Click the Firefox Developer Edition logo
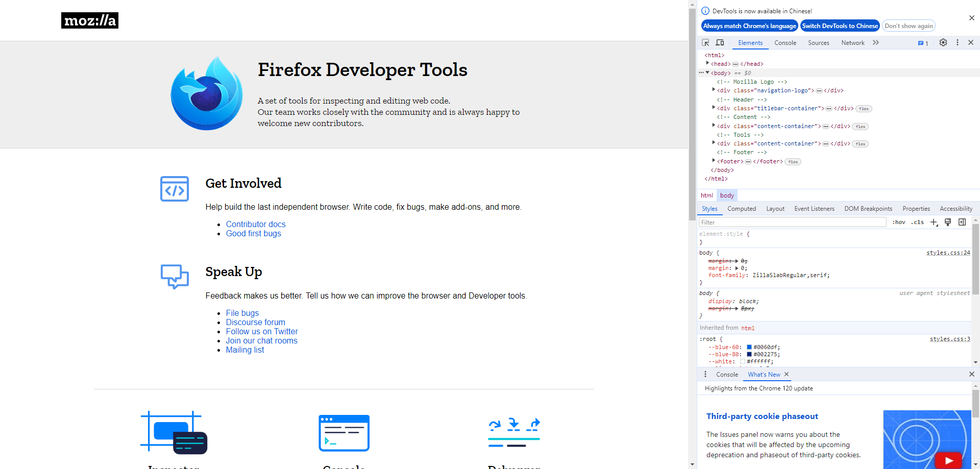The width and height of the screenshot is (980, 469). coord(207,93)
